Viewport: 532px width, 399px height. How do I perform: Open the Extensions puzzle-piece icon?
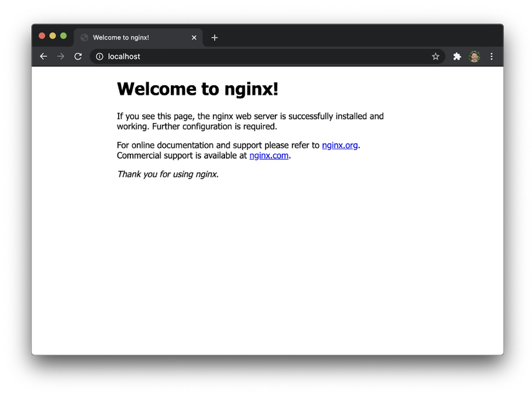click(457, 56)
